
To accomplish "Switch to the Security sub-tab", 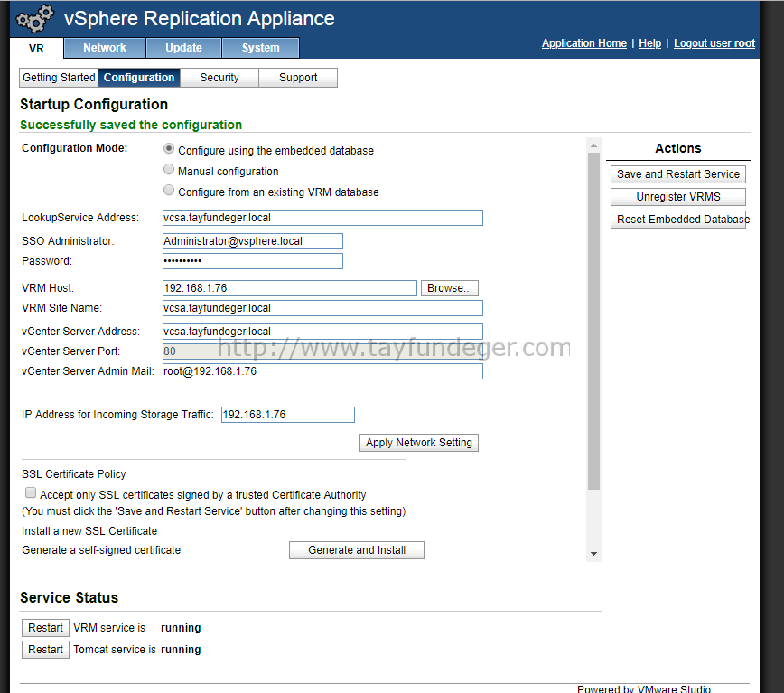I will 219,78.
